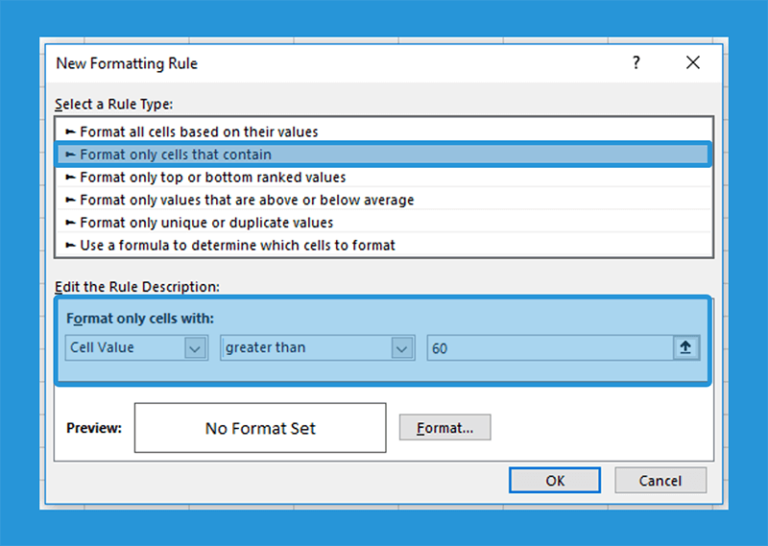Image resolution: width=768 pixels, height=546 pixels.
Task: Click the arrow bullet before 'Format all cells'
Action: click(70, 131)
